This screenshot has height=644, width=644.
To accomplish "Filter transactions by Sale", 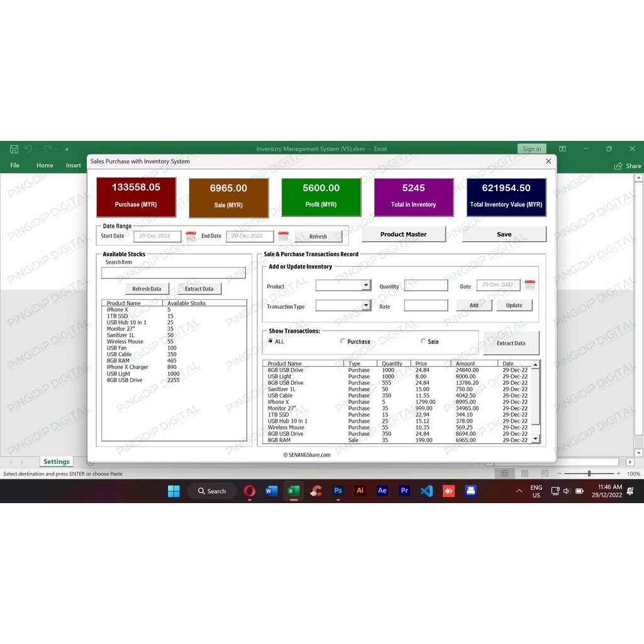I will (x=424, y=341).
